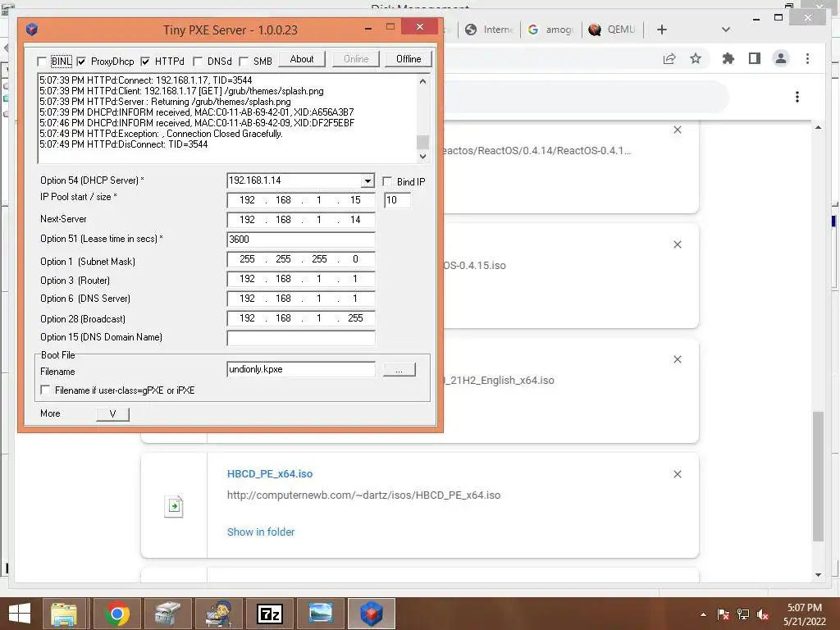840x630 pixels.
Task: Click the greyed Online button
Action: tap(356, 59)
